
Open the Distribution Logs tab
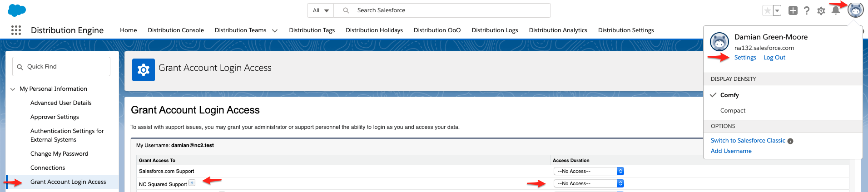click(495, 30)
